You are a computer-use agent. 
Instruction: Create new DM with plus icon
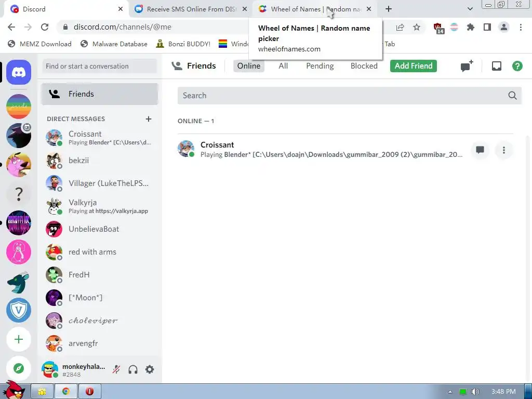[x=148, y=119]
